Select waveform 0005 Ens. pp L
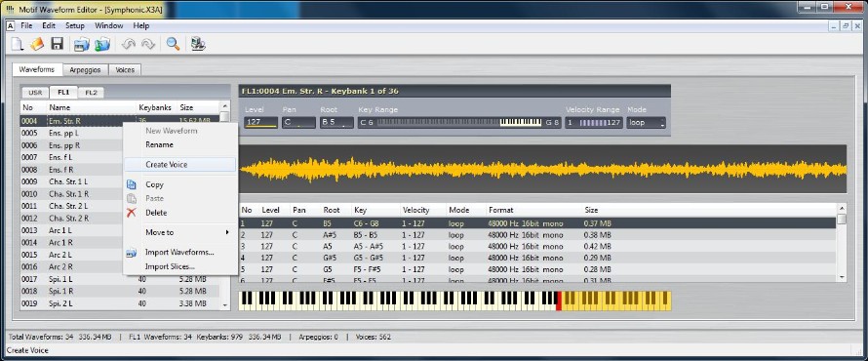This screenshot has height=361, width=868. [72, 133]
